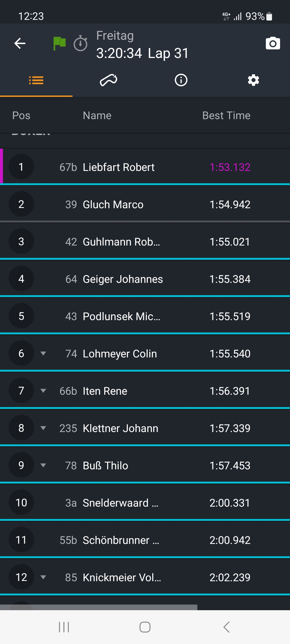Sort by the Best Time column header
Image resolution: width=290 pixels, height=644 pixels.
point(226,115)
